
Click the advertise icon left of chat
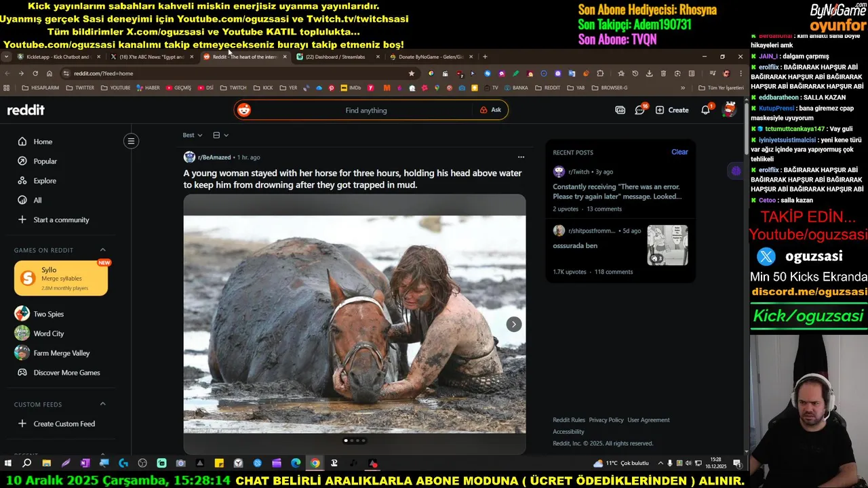[x=620, y=110]
